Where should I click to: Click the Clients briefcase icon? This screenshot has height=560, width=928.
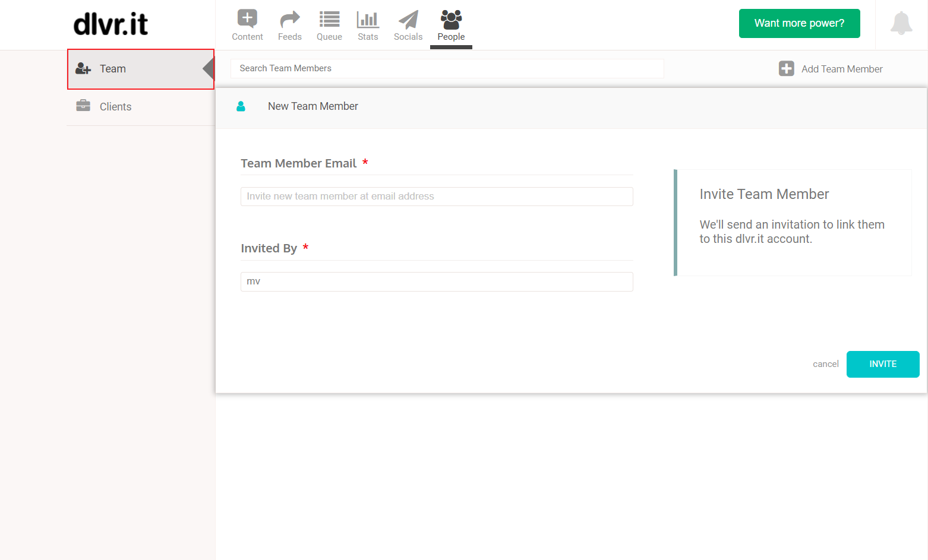tap(83, 106)
